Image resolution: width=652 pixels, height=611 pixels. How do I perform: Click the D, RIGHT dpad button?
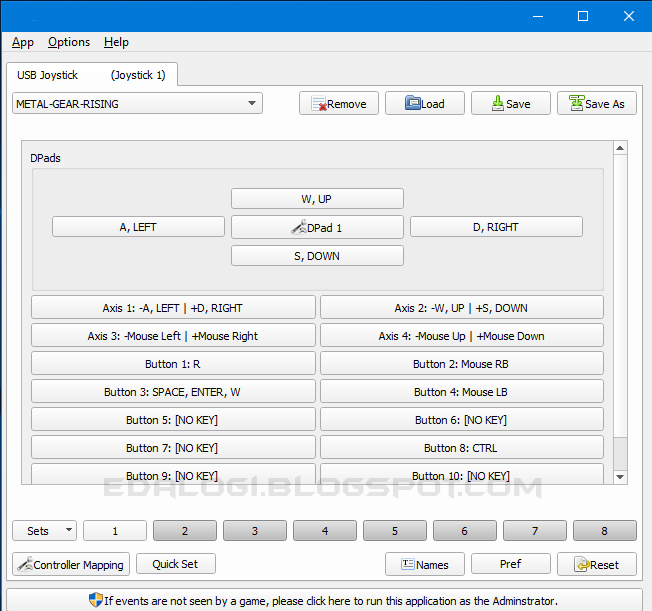pos(496,227)
